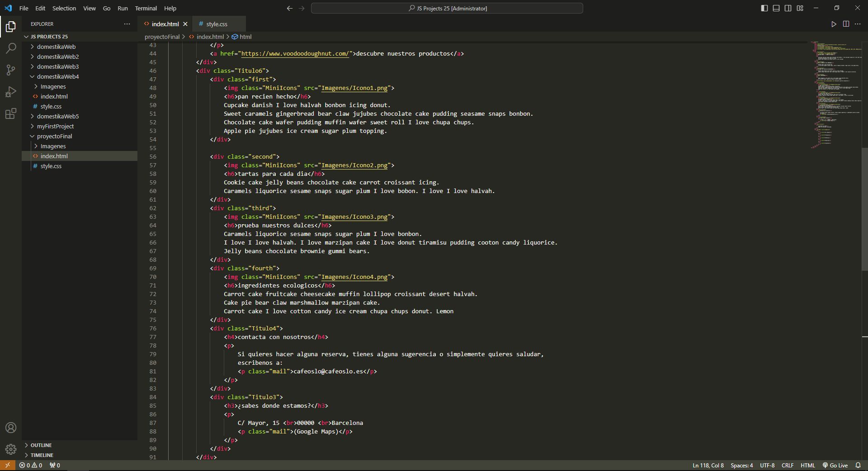Select index.html inside proyectoFinal
The image size is (868, 471).
pos(80,156)
